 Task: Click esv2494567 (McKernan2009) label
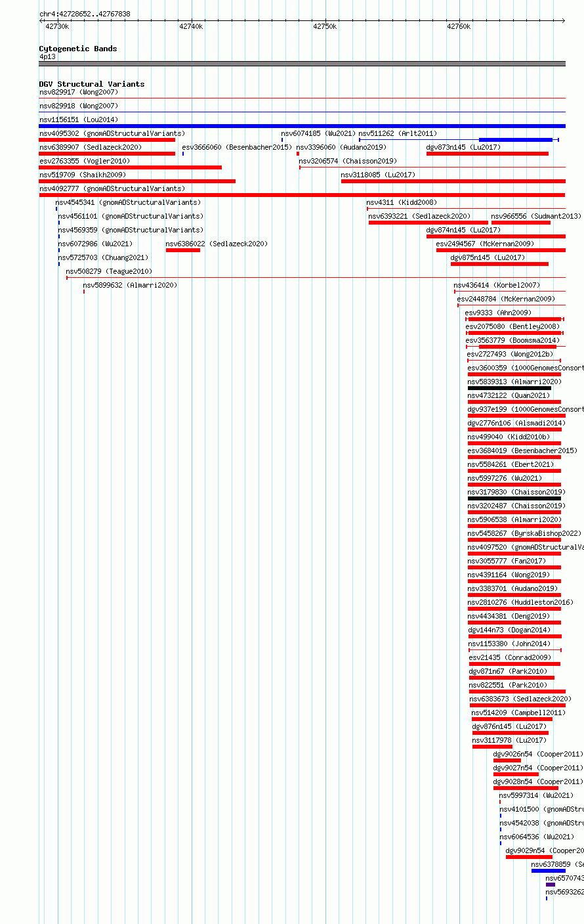coord(485,244)
